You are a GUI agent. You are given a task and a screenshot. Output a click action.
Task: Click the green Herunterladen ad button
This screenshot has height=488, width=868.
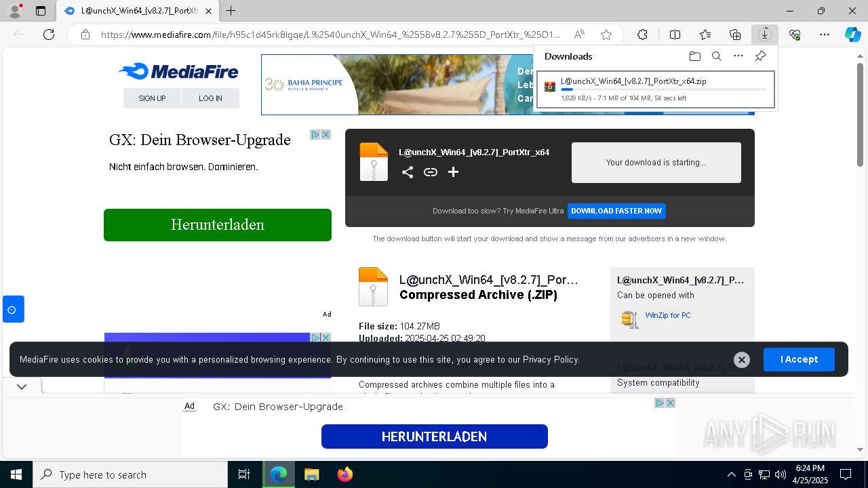[x=218, y=225]
